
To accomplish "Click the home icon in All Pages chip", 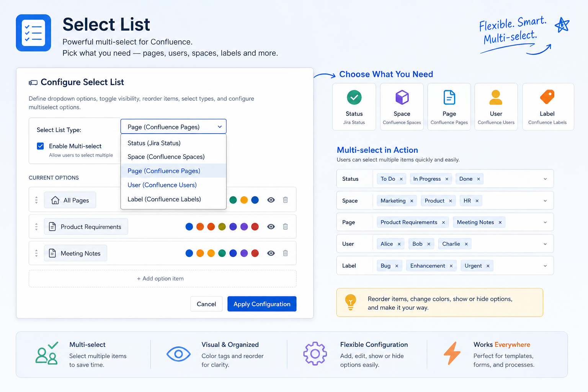I will pos(55,200).
